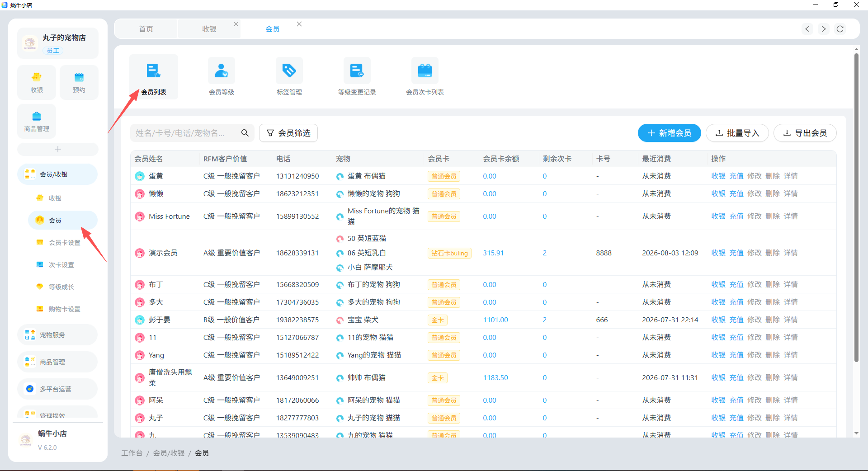Select 等级成长 in the sidebar
Image resolution: width=868 pixels, height=471 pixels.
tap(63, 287)
